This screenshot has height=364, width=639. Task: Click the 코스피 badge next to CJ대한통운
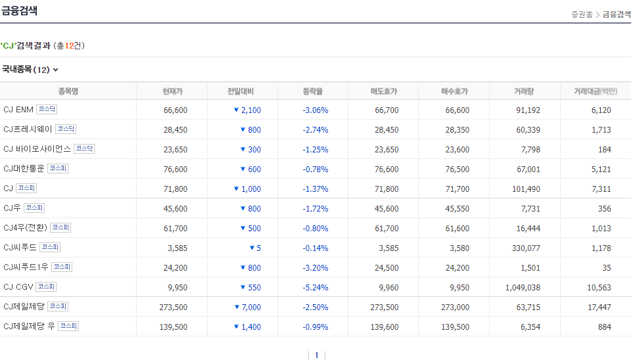click(x=58, y=168)
